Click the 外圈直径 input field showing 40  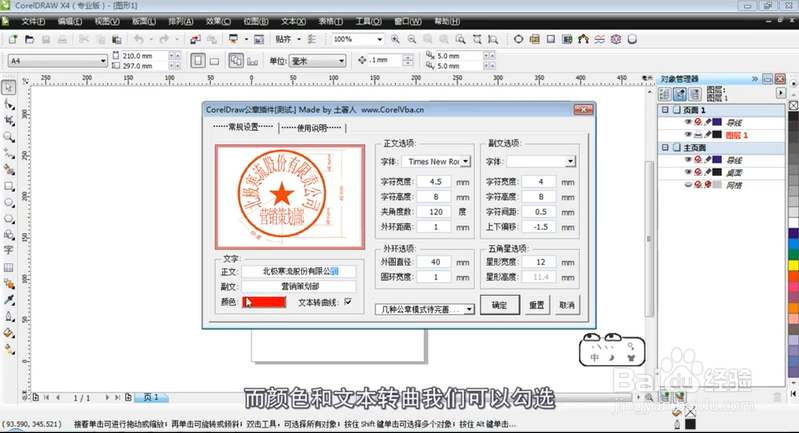tap(435, 262)
